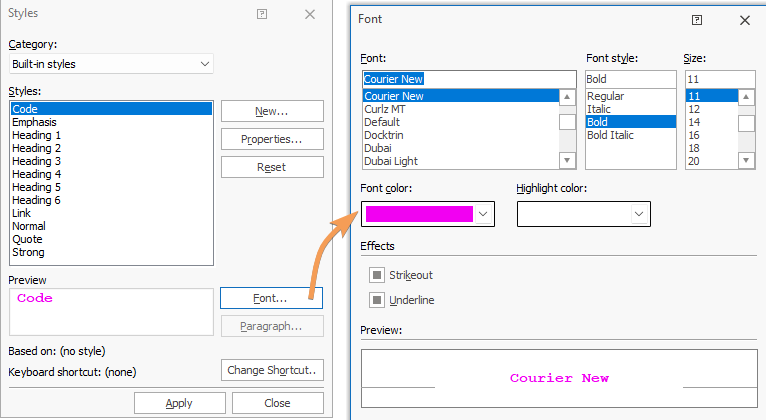Open the Category dropdown

(x=110, y=64)
